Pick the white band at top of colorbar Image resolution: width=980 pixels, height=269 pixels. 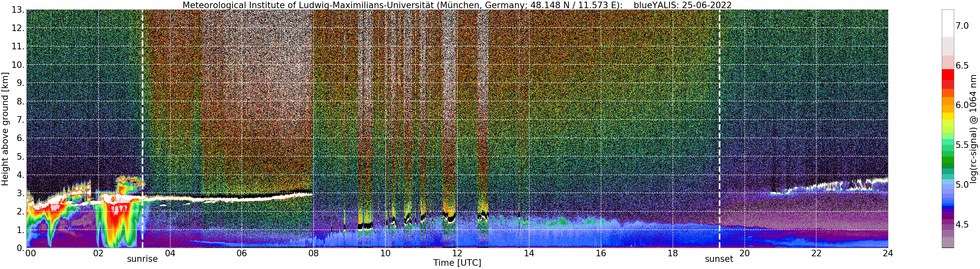coord(948,23)
